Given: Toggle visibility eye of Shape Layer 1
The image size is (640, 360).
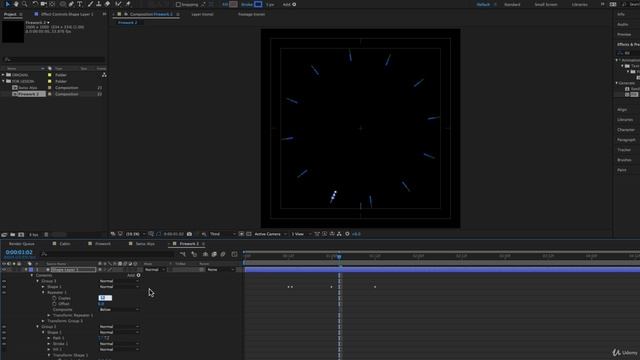Looking at the screenshot, I should (4, 270).
